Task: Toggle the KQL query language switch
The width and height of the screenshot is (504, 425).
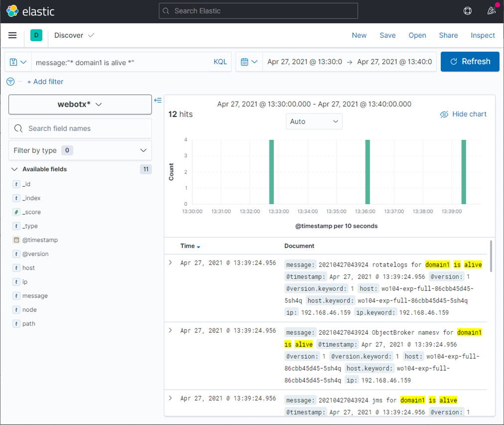Action: [220, 62]
